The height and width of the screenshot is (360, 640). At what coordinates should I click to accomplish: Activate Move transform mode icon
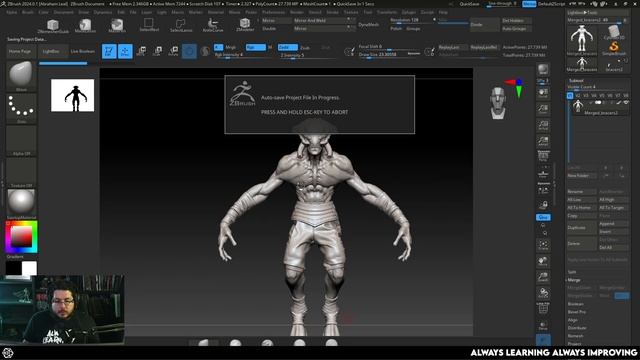(x=141, y=51)
